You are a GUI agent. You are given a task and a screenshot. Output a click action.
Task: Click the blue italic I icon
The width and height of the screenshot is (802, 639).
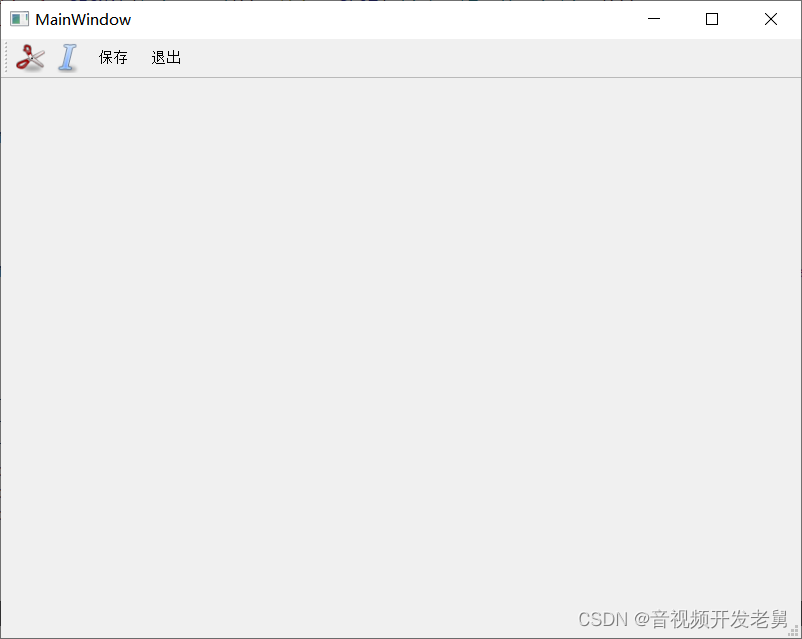68,57
